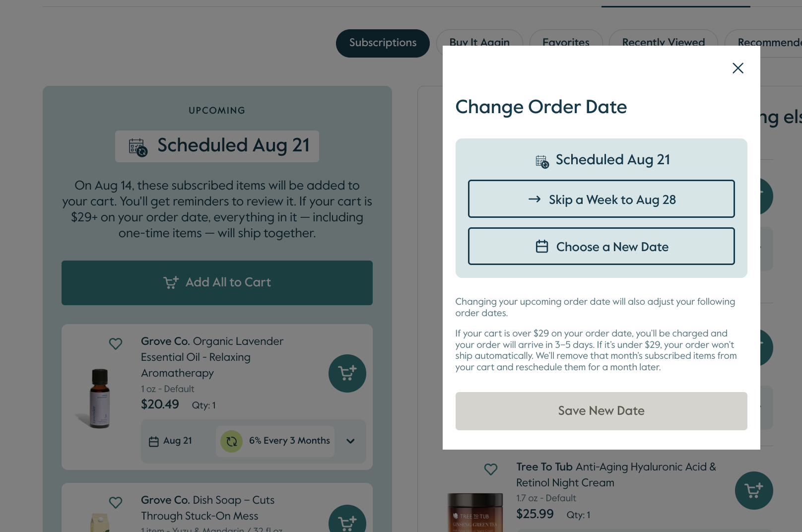Expand the 6% Every 3 Months chevron
This screenshot has width=802, height=532.
coord(350,441)
